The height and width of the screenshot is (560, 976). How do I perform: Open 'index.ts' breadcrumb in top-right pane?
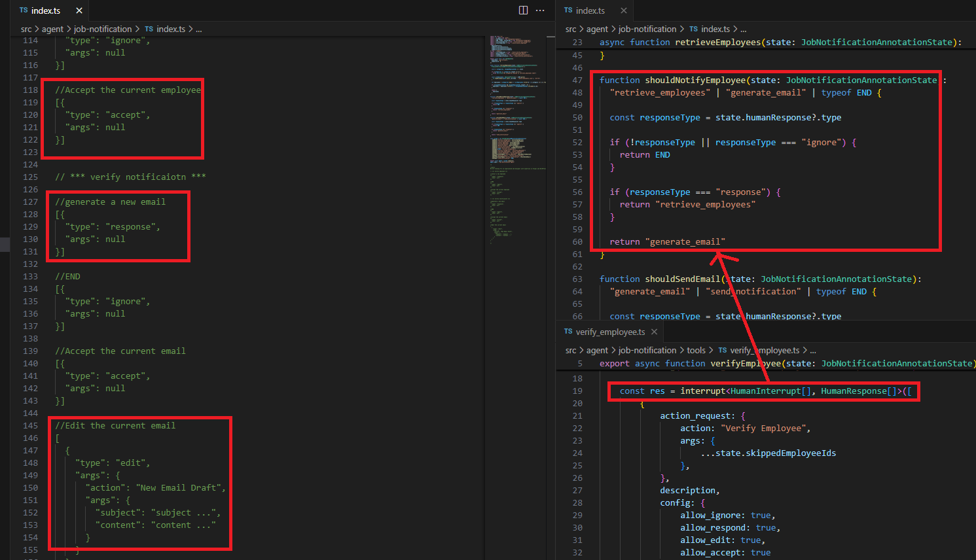pyautogui.click(x=715, y=29)
